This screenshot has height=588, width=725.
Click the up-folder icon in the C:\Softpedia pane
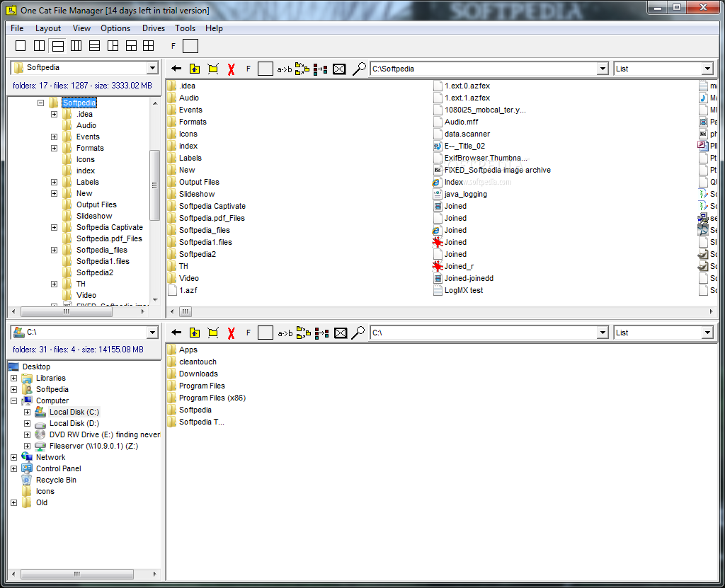tap(195, 69)
